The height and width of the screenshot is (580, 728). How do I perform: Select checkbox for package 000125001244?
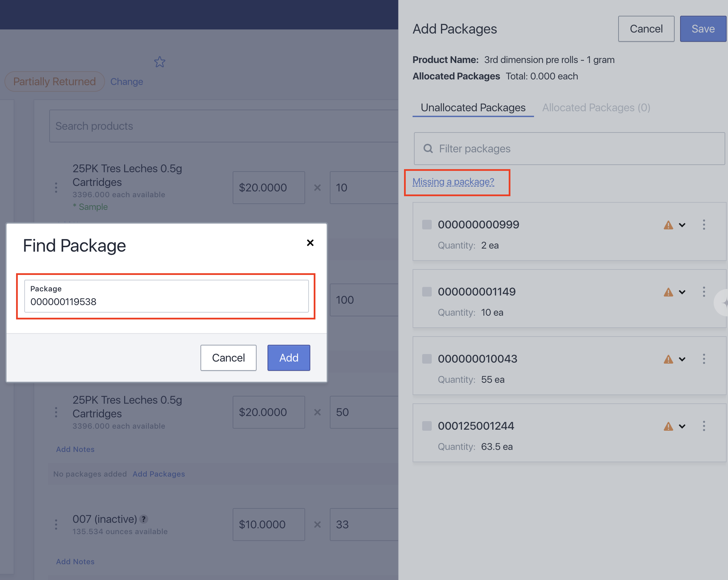[427, 426]
